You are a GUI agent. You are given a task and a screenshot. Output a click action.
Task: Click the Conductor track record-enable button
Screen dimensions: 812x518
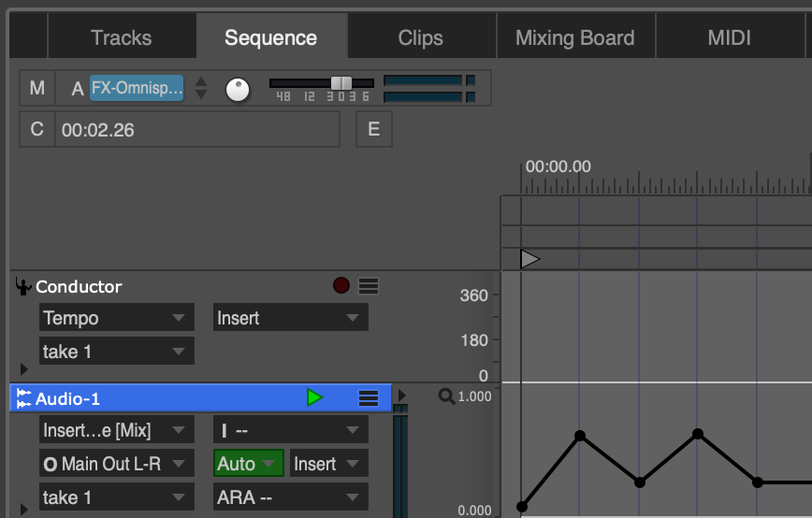(341, 285)
